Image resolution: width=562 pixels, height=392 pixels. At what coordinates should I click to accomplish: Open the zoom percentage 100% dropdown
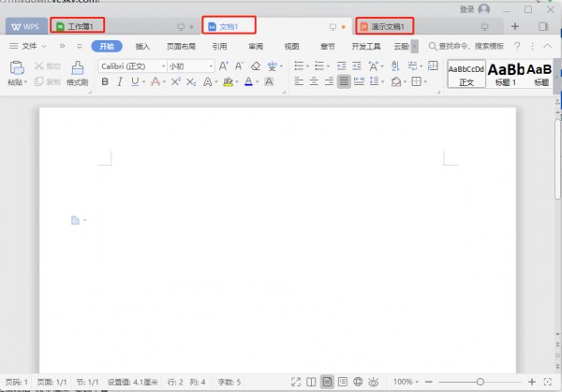click(406, 382)
